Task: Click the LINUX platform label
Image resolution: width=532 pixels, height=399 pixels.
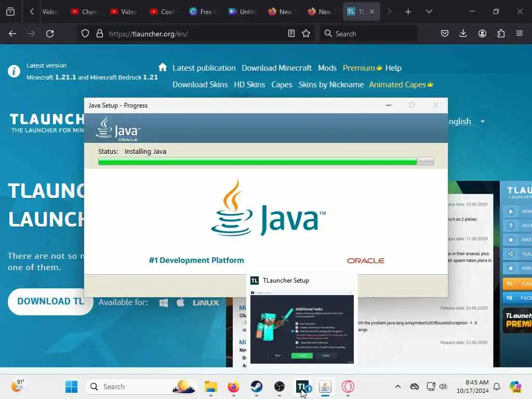Action: 206,303
